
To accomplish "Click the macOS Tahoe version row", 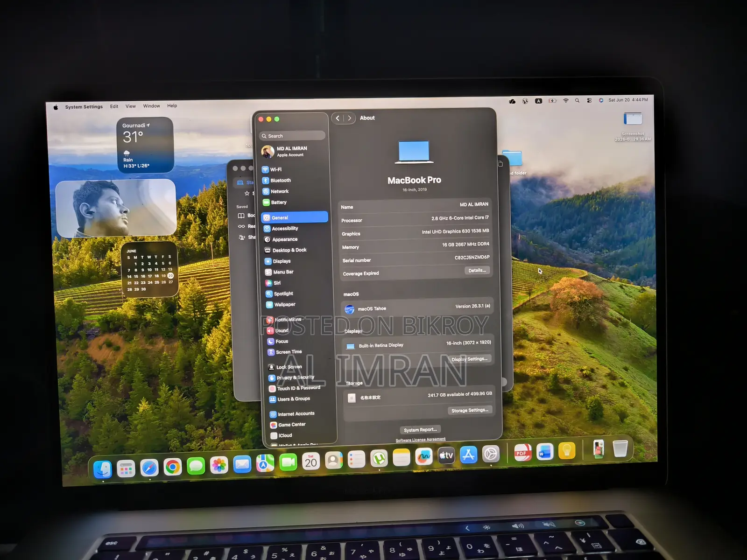I will [417, 308].
